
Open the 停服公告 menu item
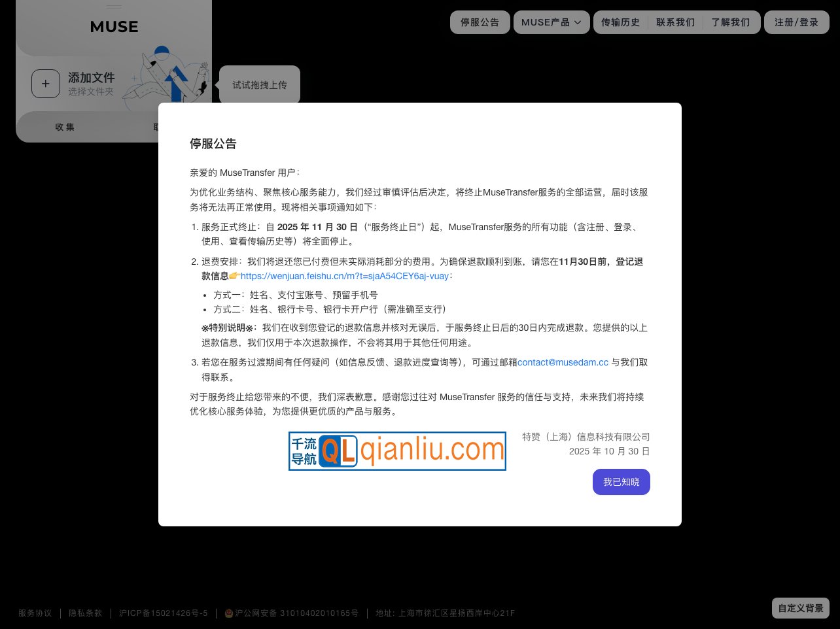click(x=480, y=22)
